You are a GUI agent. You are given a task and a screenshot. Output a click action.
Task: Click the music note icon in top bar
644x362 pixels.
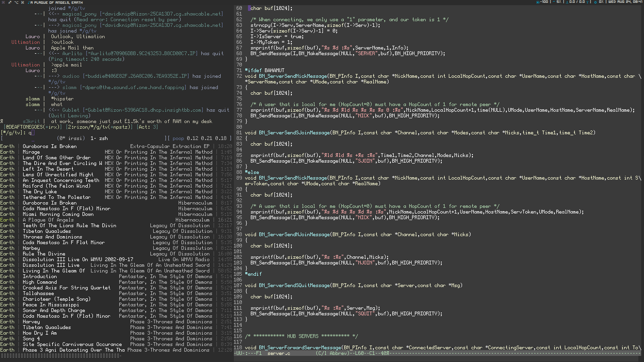(28, 2)
